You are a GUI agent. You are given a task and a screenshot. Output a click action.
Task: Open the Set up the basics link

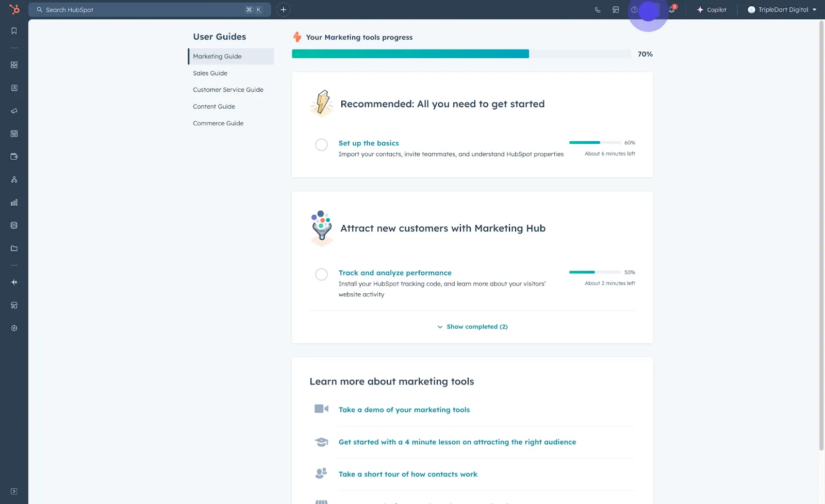pyautogui.click(x=369, y=143)
